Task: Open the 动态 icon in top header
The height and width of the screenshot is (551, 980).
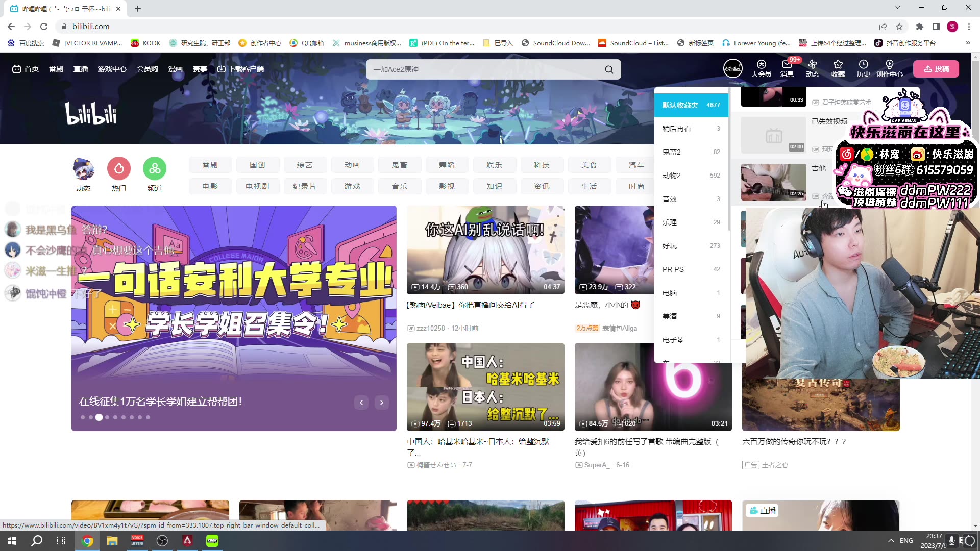Action: (812, 68)
